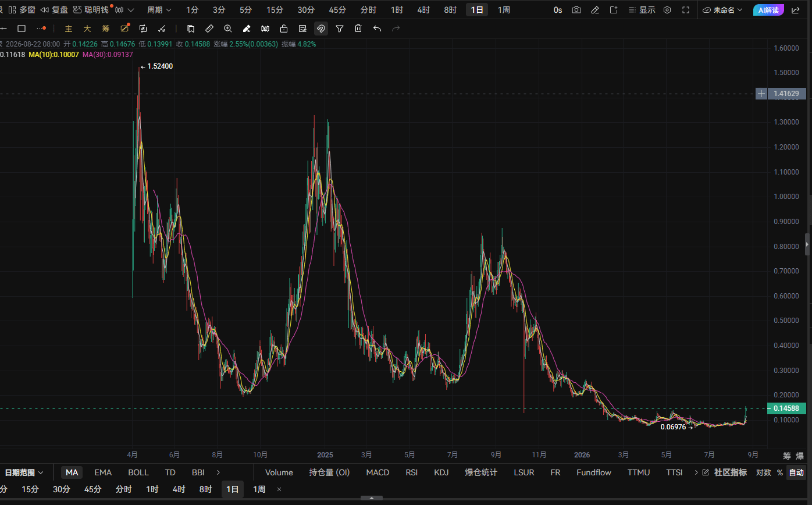Expand the 日期范围 date range dropdown
This screenshot has height=505, width=812.
point(24,472)
